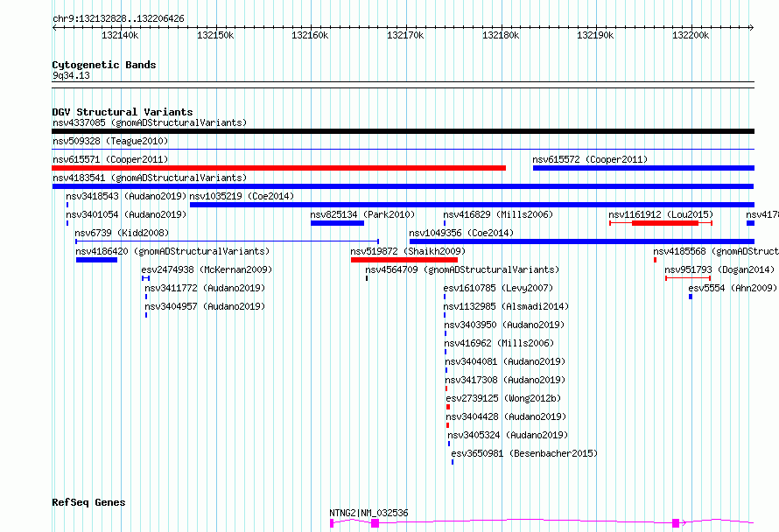Open the nsv951793 (Dogan2014) variant label

coord(719,269)
